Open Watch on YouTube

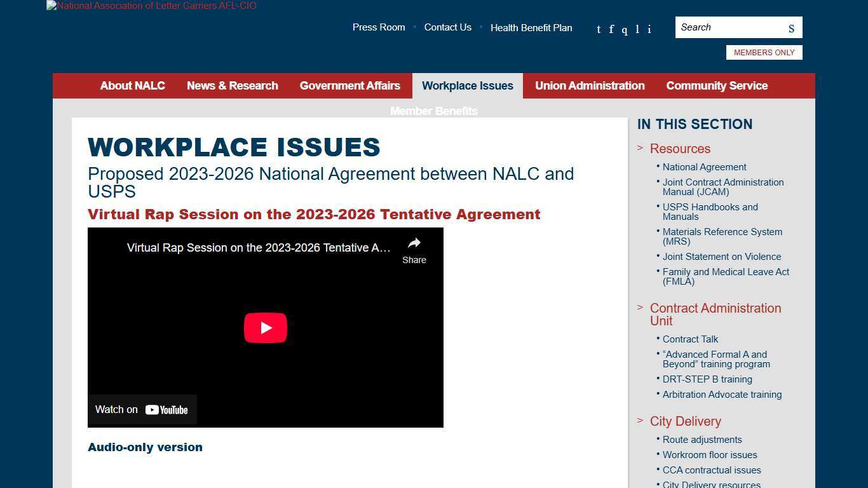coord(142,409)
